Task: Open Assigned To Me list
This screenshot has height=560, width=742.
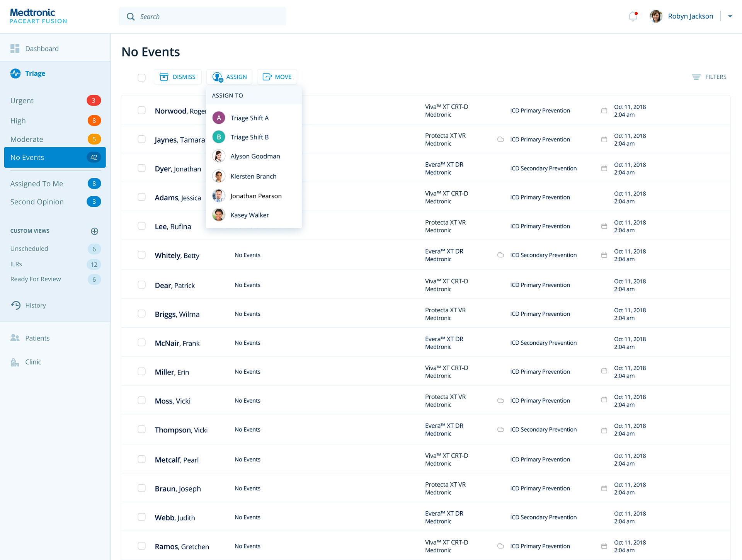Action: click(x=55, y=184)
